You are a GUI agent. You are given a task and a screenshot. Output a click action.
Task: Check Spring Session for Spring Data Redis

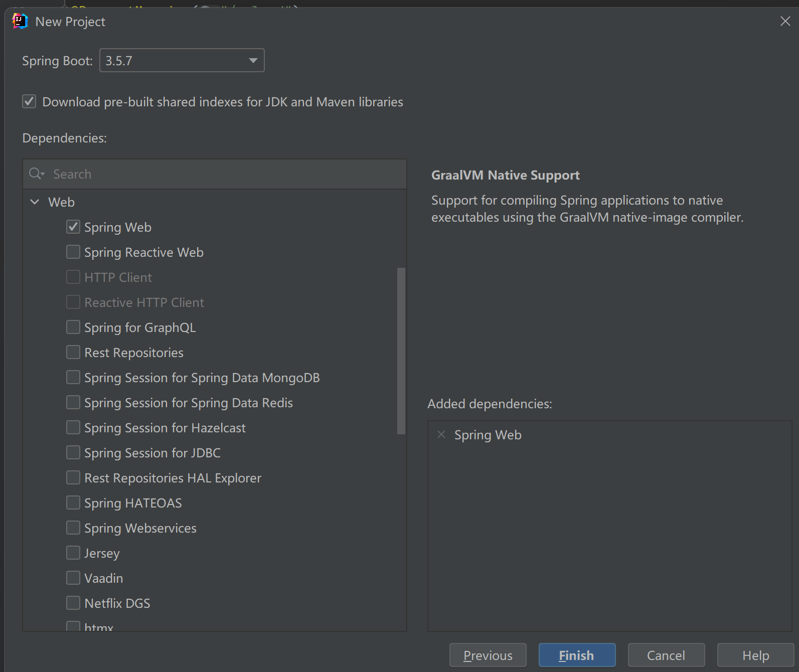[x=73, y=402]
